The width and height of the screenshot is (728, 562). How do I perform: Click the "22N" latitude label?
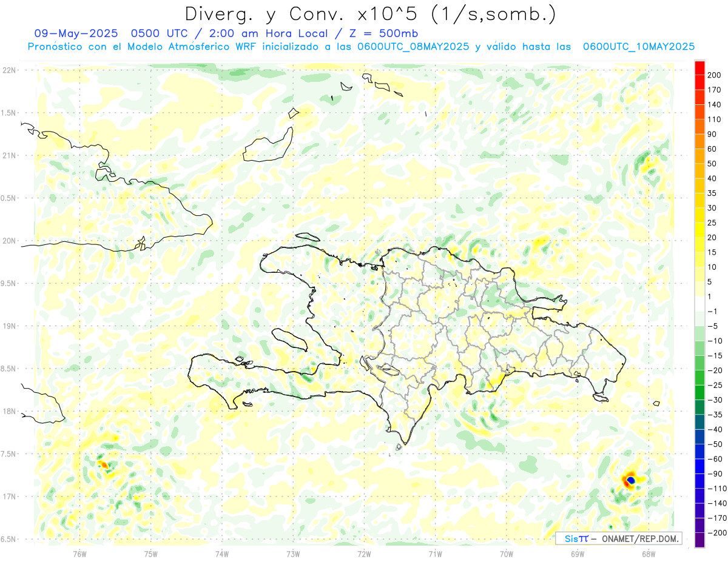tap(9, 70)
